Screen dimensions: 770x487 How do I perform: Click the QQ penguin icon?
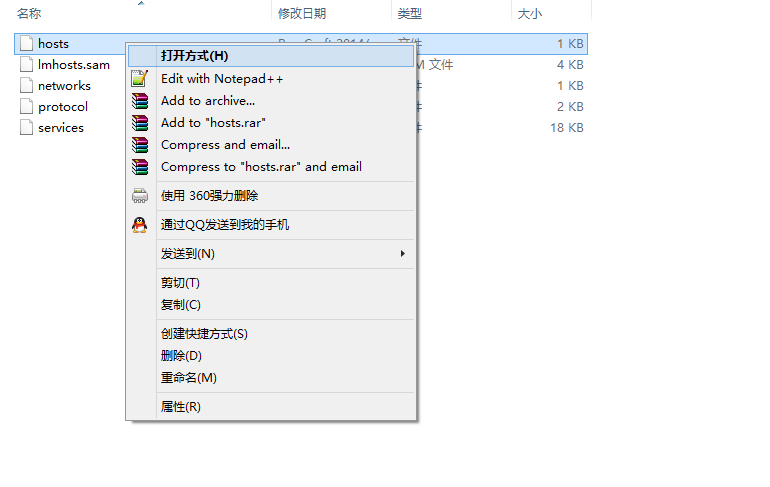coord(140,225)
